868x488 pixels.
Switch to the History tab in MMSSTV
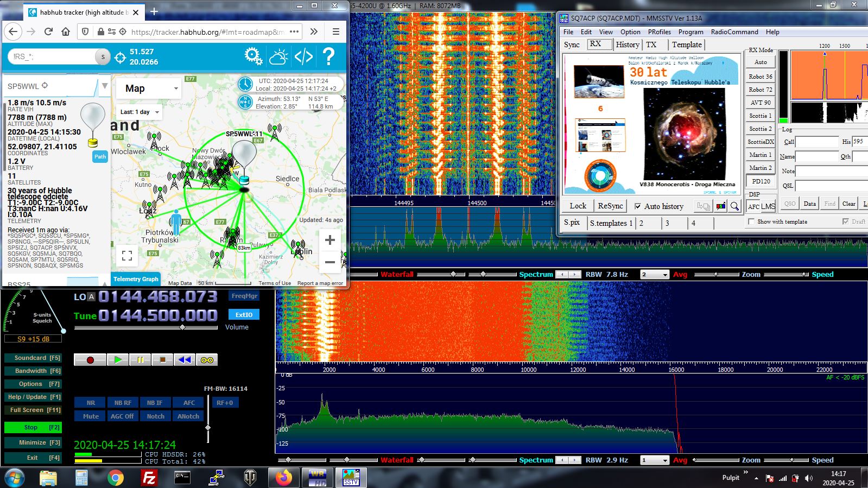[628, 45]
